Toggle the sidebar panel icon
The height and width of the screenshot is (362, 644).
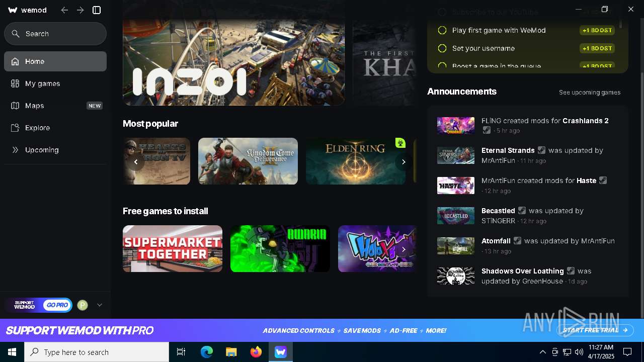pos(97,10)
